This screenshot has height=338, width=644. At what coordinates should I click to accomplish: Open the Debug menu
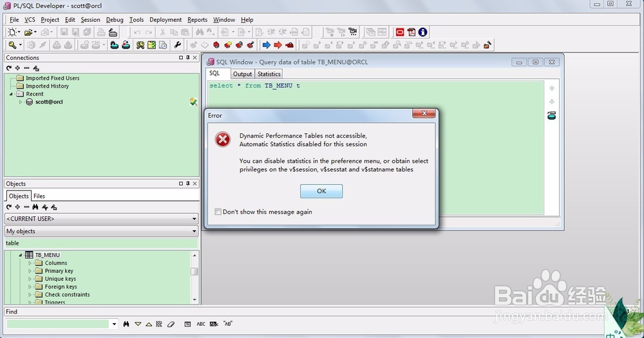[x=115, y=20]
